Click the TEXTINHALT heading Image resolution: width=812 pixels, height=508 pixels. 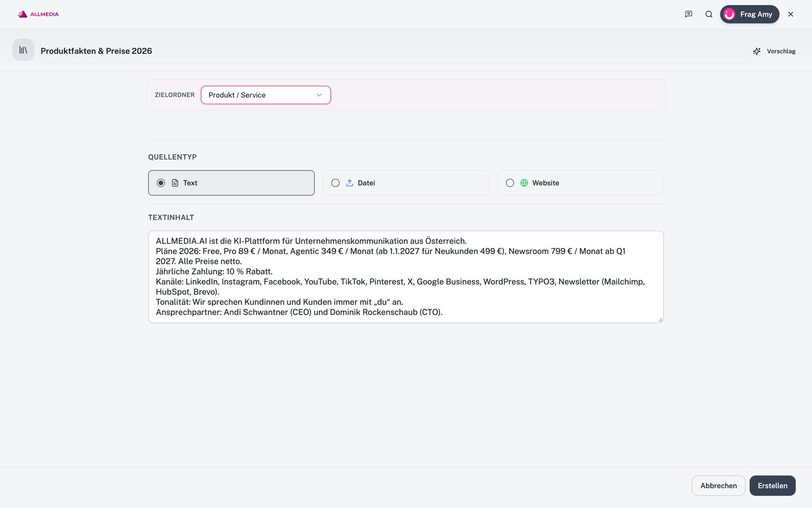point(171,217)
